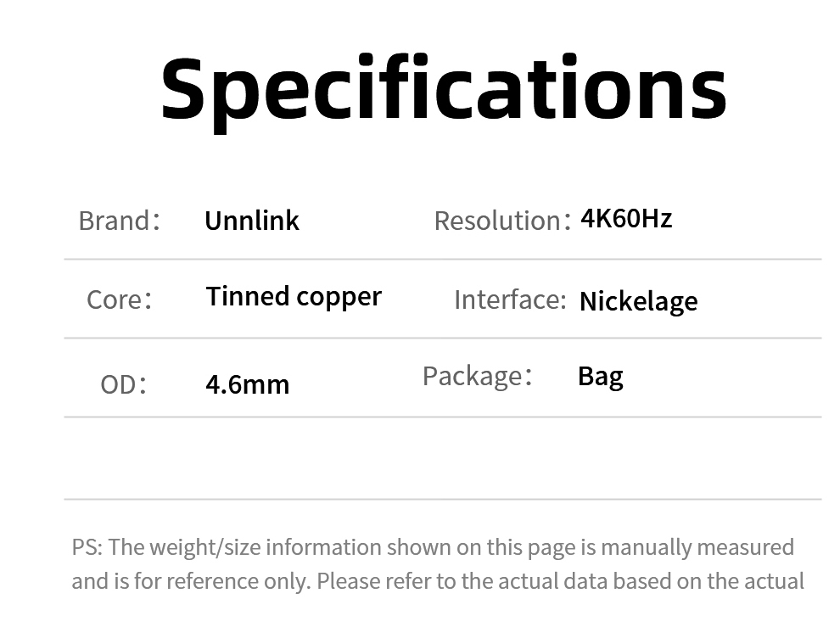Click the Interface label
The height and width of the screenshot is (627, 840).
509,300
